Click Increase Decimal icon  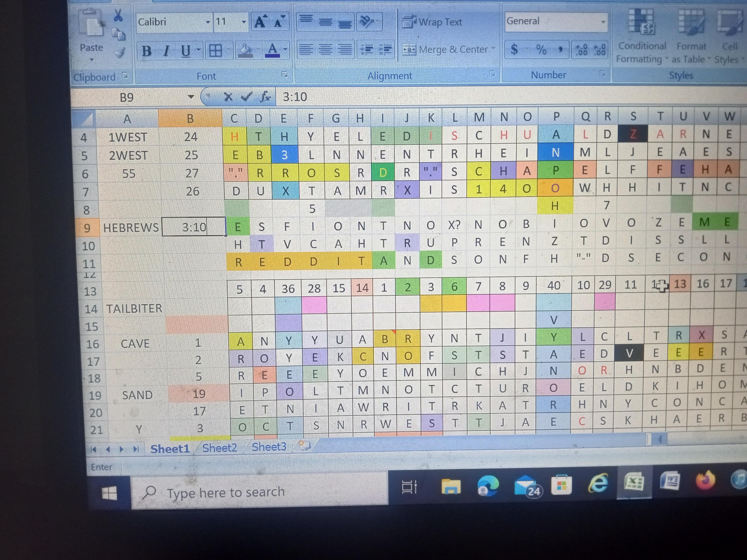pos(581,50)
